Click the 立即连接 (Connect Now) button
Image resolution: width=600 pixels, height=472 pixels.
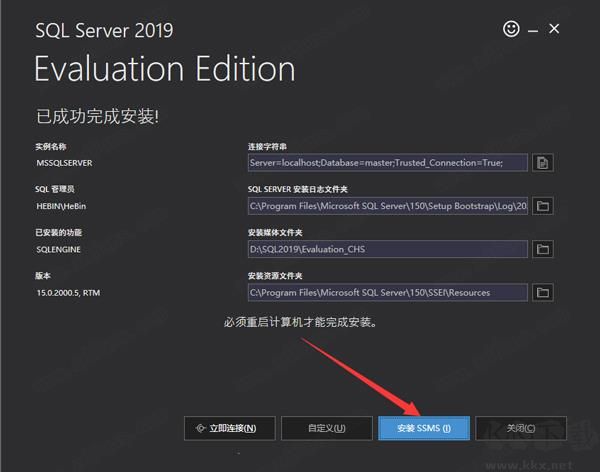click(228, 428)
